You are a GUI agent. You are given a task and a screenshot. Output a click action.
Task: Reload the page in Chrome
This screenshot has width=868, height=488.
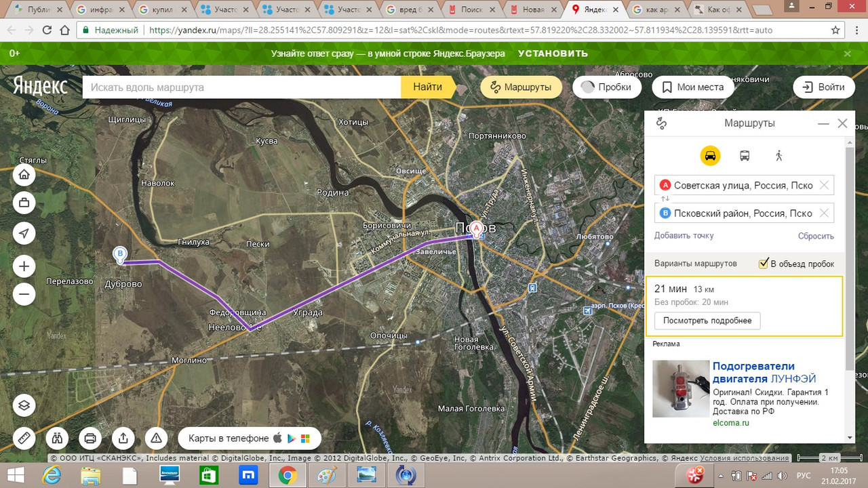pyautogui.click(x=47, y=30)
